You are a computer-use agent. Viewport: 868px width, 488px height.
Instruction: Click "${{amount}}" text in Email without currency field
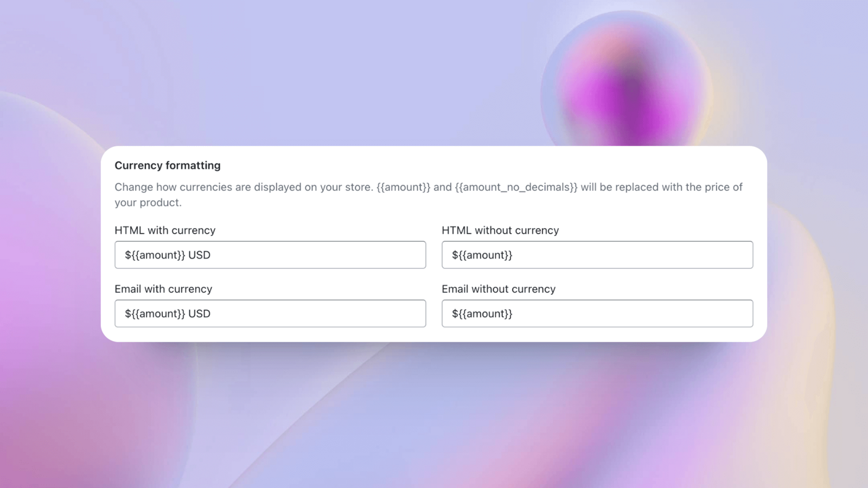pos(482,313)
